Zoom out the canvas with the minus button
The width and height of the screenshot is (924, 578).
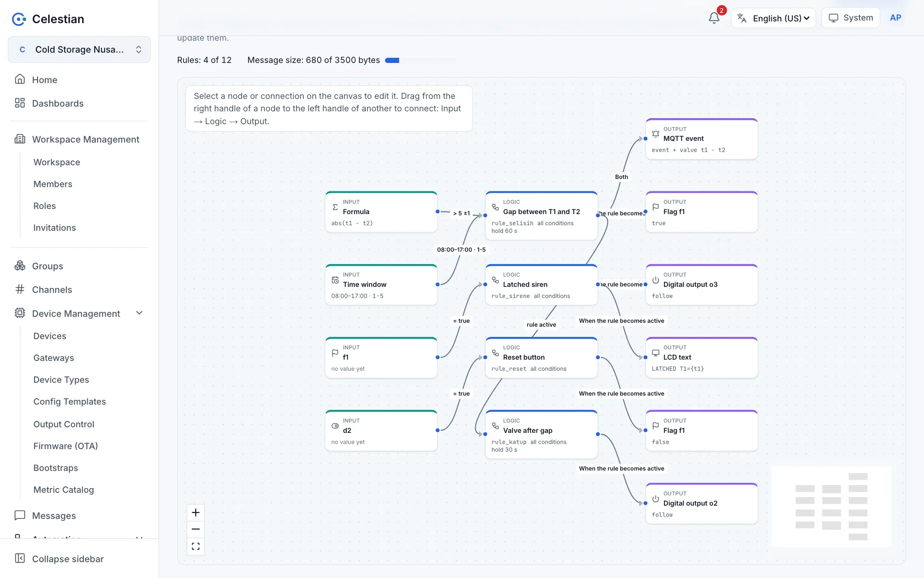point(195,529)
